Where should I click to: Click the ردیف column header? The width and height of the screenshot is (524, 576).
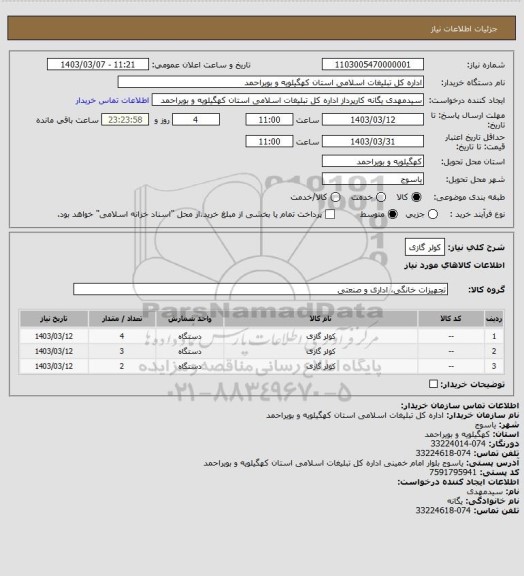tap(494, 318)
